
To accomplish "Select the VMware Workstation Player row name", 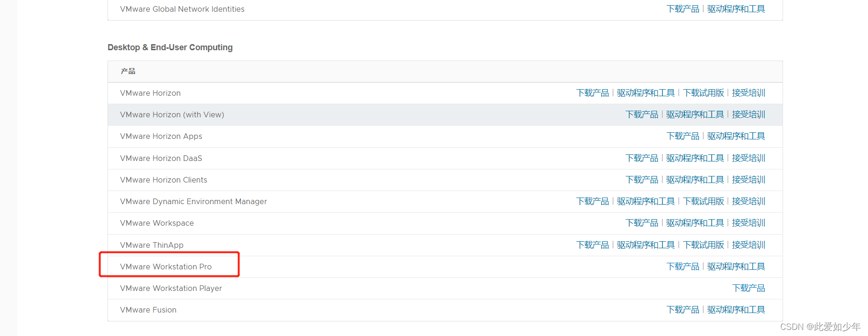I will (x=171, y=288).
